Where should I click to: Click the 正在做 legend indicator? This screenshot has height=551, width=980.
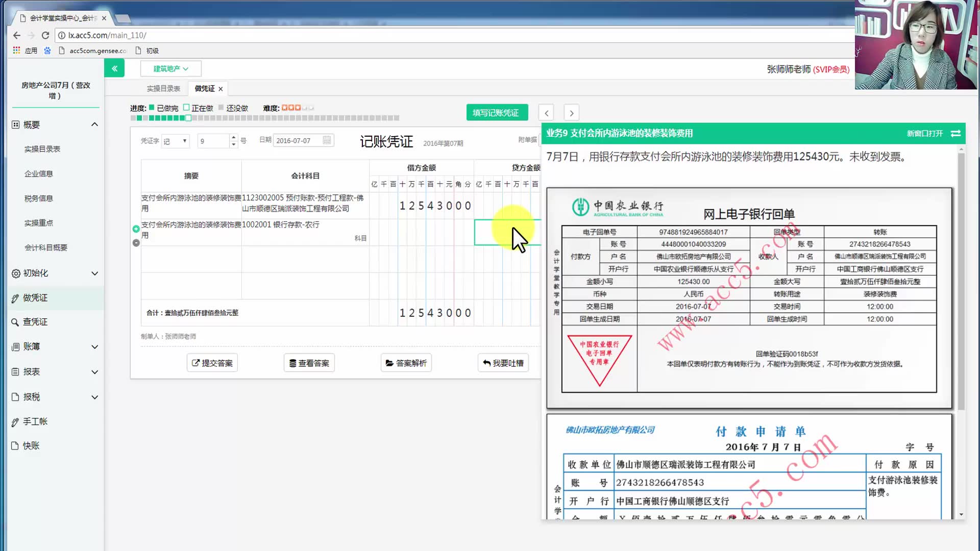tap(185, 108)
